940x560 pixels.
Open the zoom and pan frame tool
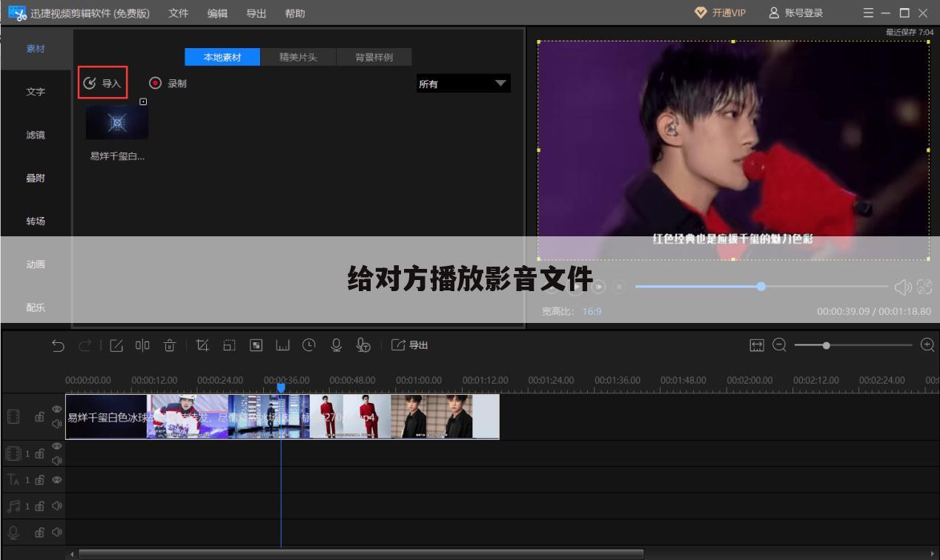(x=229, y=345)
